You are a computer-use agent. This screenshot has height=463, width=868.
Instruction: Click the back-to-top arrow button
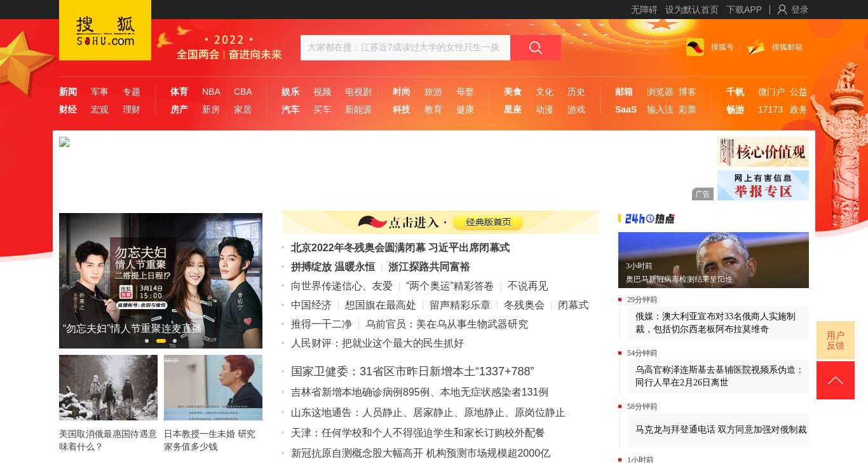[836, 380]
